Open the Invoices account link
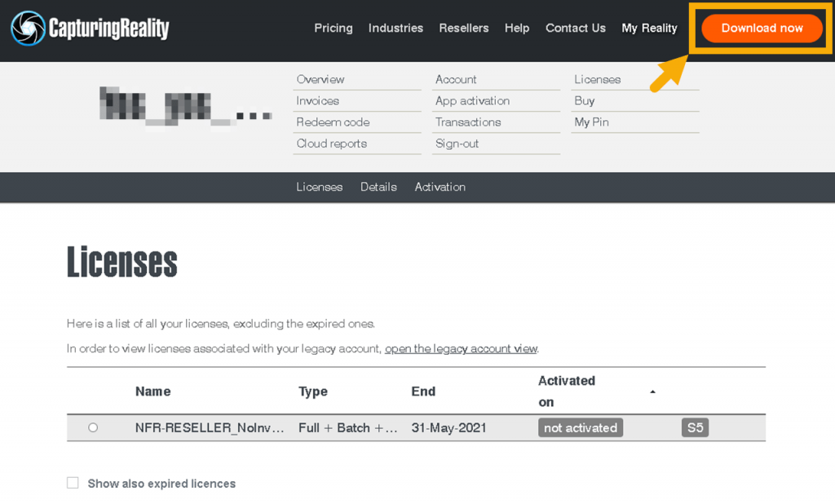The image size is (835, 504). tap(317, 100)
